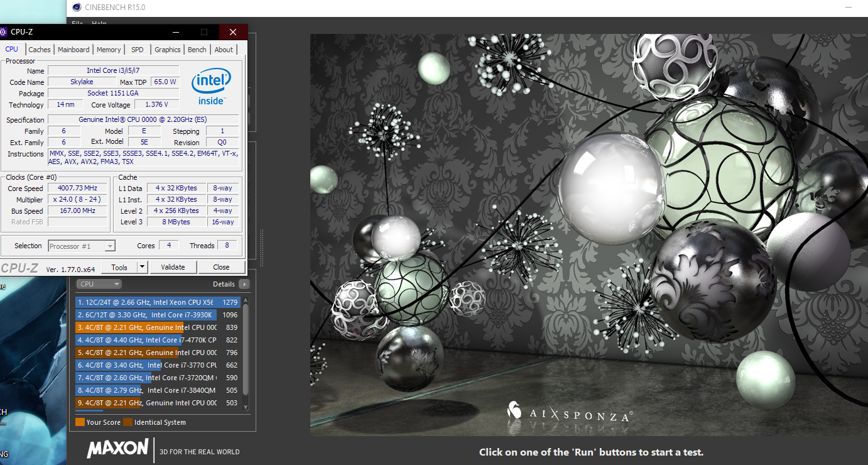Open the Processor #1 selection dropdown

click(82, 246)
